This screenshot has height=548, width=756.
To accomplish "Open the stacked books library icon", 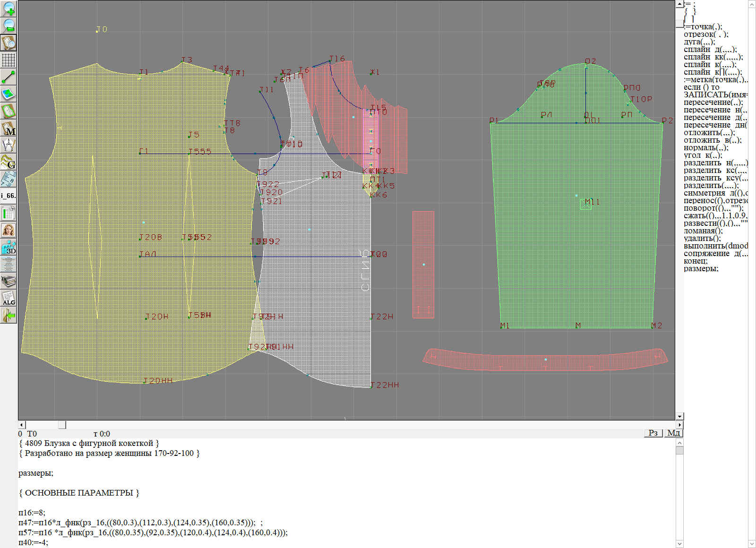I will [x=9, y=281].
